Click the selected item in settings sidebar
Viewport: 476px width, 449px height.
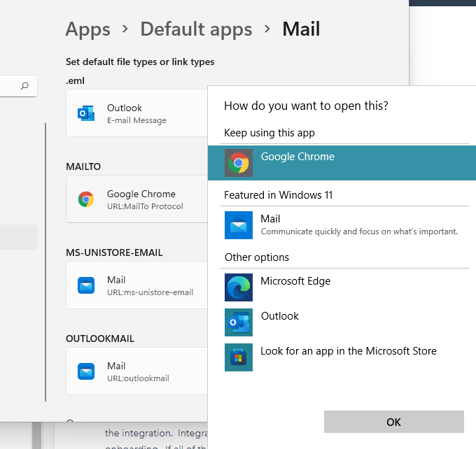pyautogui.click(x=19, y=237)
